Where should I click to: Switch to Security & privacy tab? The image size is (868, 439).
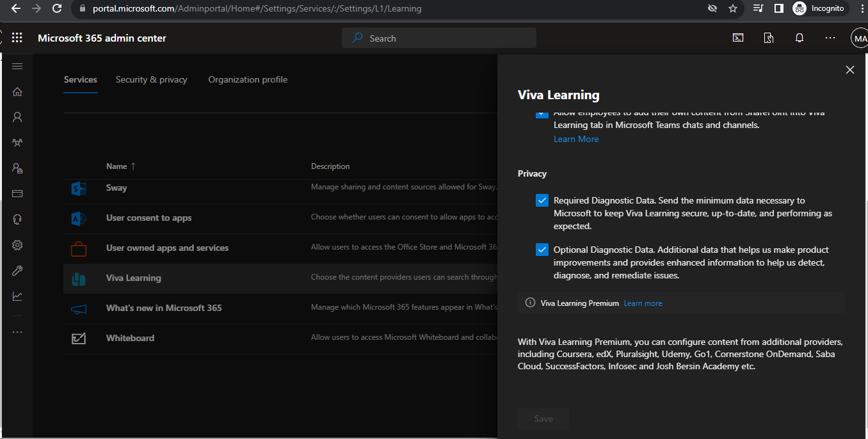(152, 79)
